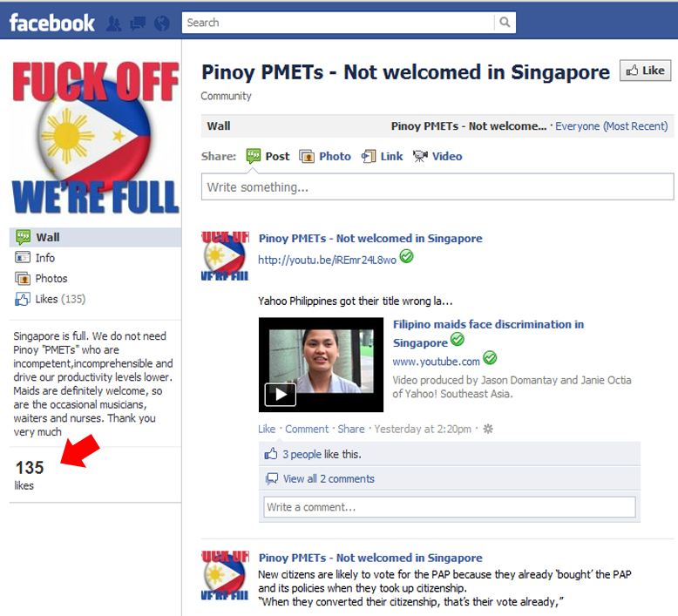Screen dimensions: 678x616
Task: Play the Filipino maids video thumbnail
Action: coord(321,365)
